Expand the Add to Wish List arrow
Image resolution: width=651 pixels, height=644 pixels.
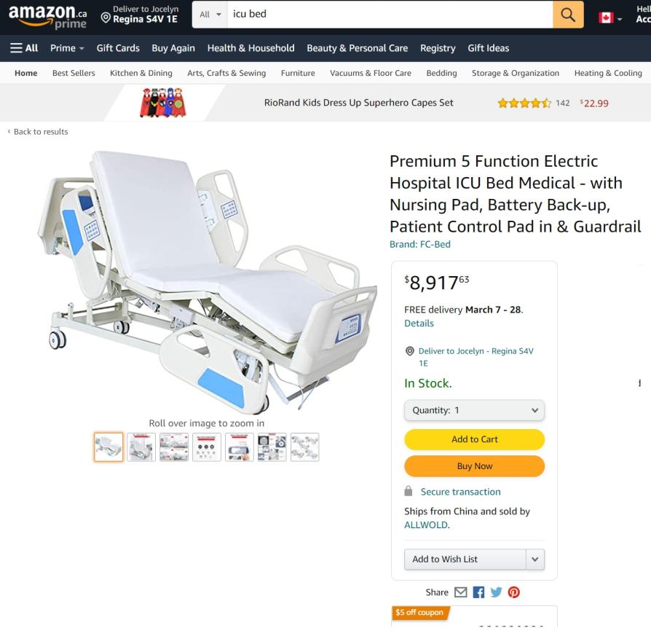[534, 559]
